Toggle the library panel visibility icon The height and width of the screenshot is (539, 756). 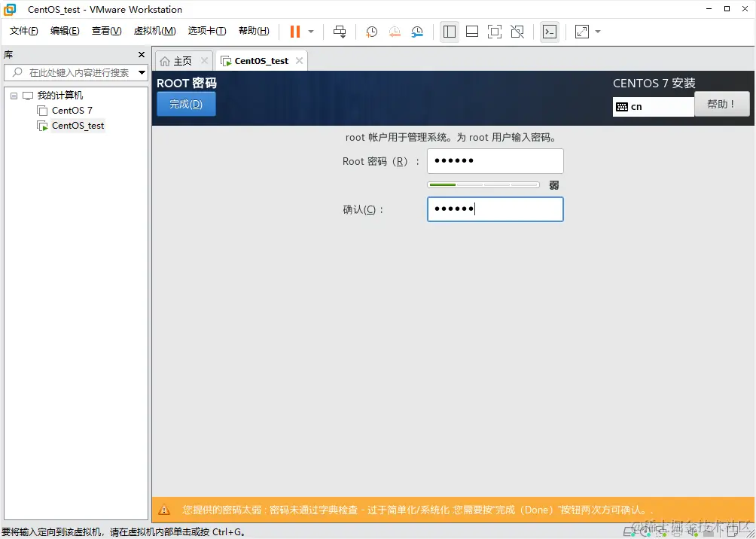pyautogui.click(x=450, y=31)
